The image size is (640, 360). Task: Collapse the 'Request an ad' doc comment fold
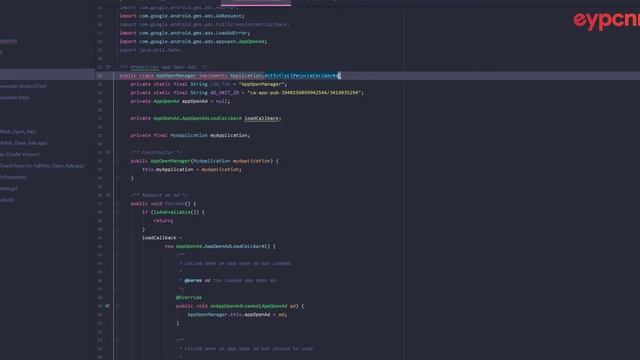pyautogui.click(x=108, y=195)
